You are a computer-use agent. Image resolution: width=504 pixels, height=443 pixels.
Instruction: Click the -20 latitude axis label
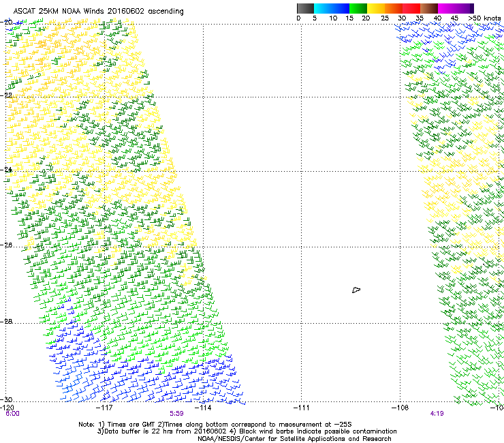6,22
